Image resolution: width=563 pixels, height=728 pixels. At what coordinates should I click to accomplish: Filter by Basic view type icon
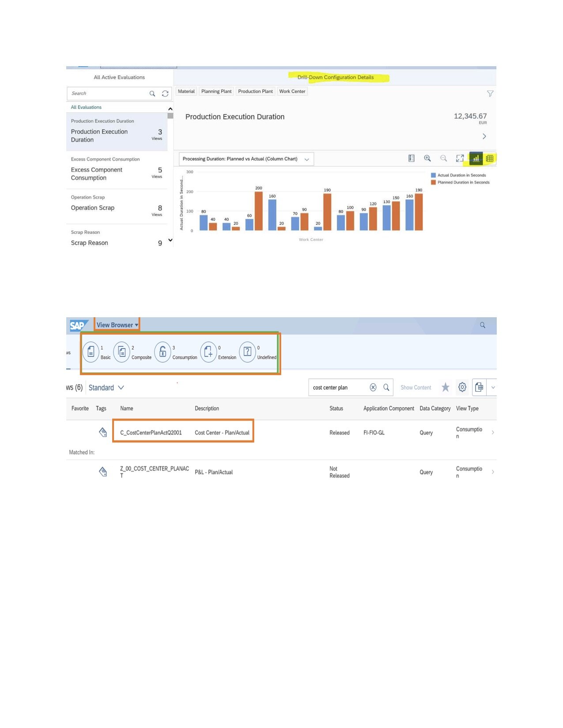pos(91,352)
